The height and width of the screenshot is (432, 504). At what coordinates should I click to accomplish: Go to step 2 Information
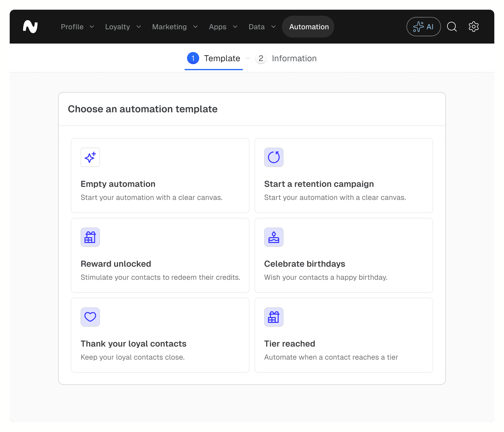click(286, 58)
